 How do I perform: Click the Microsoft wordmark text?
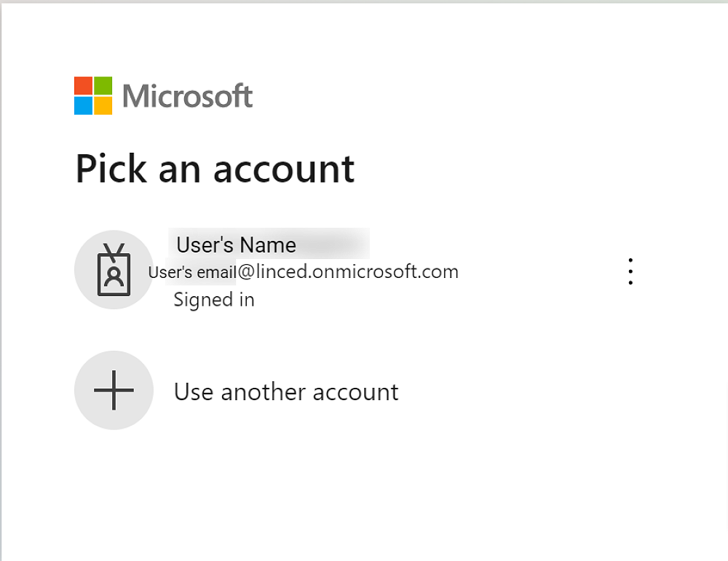188,96
